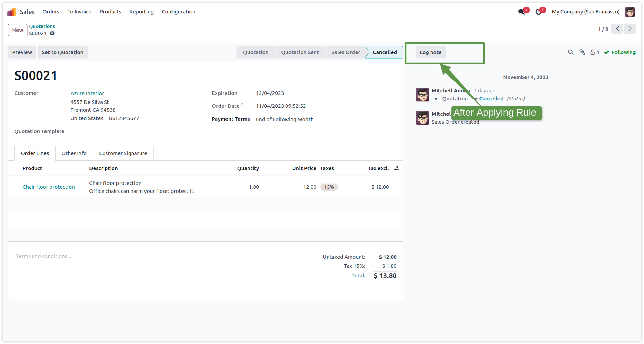644x344 pixels.
Task: Click order date value 11/04/2023 09:52:52
Action: (281, 106)
